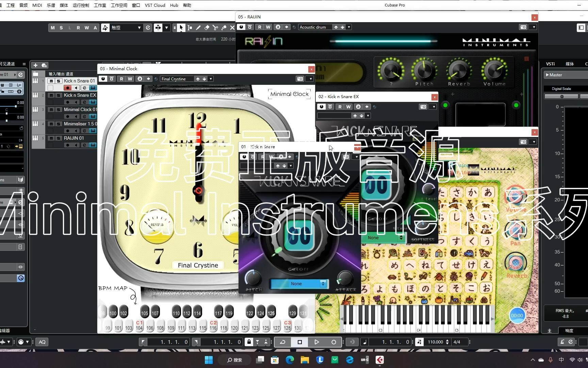Select the Object Selection arrow tool
The image size is (588, 368).
click(181, 28)
